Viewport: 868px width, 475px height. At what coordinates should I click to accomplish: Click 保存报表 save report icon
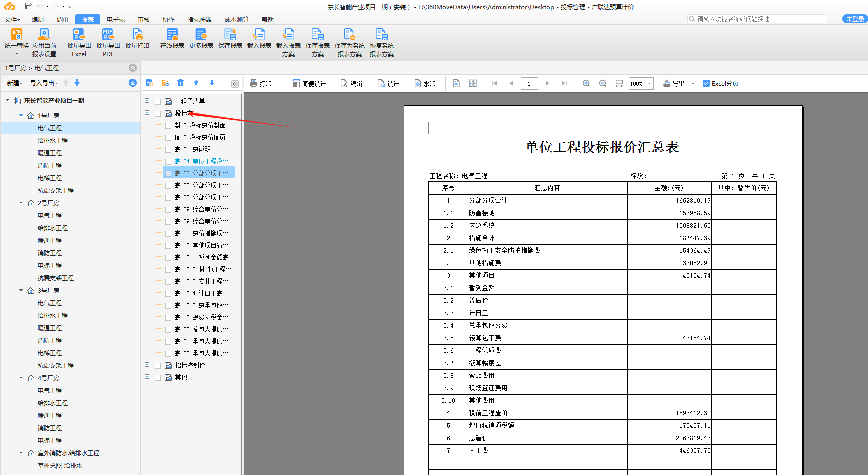(230, 34)
